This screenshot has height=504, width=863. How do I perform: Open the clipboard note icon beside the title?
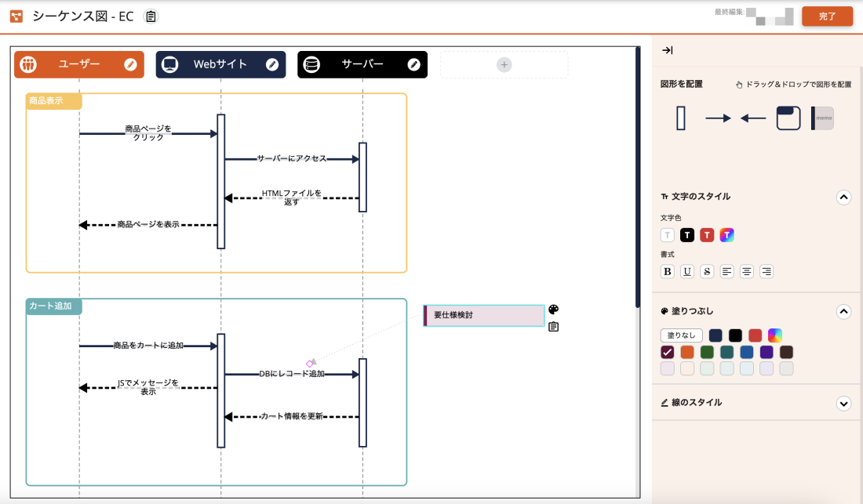[x=151, y=16]
